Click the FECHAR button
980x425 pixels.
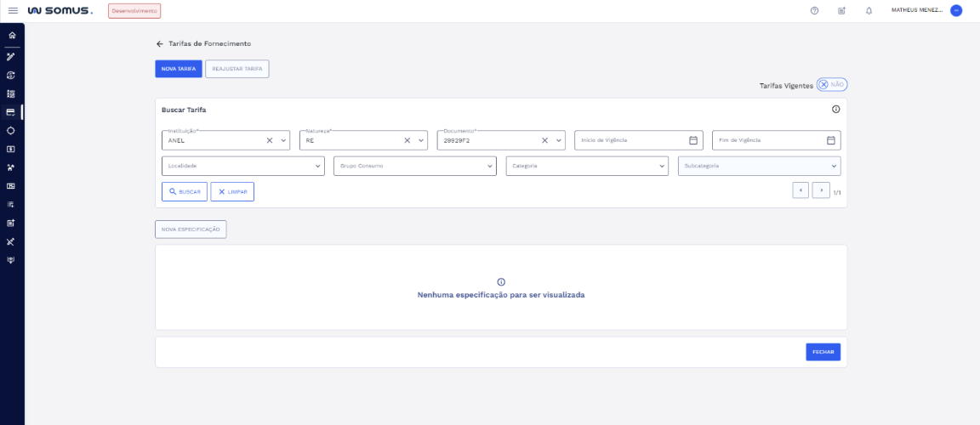tap(823, 352)
